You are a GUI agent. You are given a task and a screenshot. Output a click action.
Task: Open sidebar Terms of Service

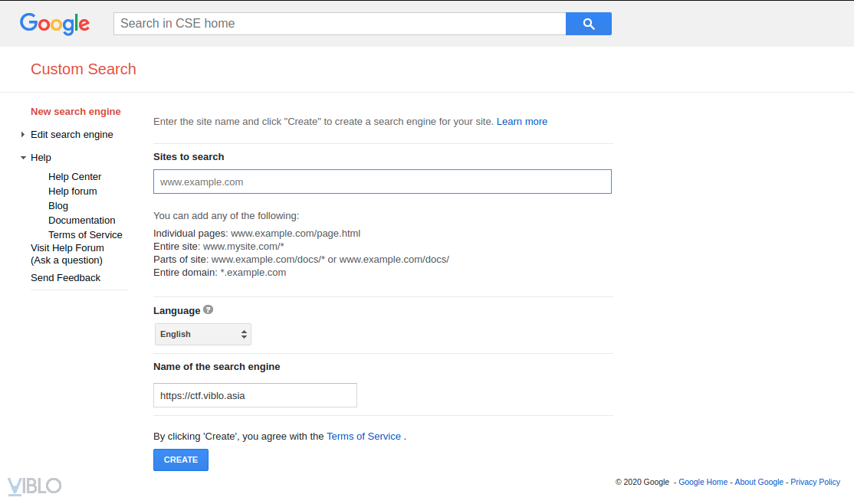[85, 235]
